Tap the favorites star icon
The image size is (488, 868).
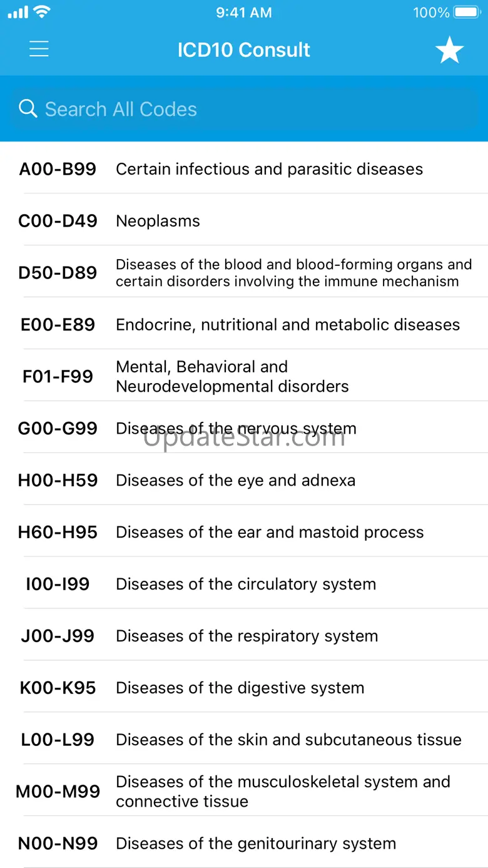449,50
